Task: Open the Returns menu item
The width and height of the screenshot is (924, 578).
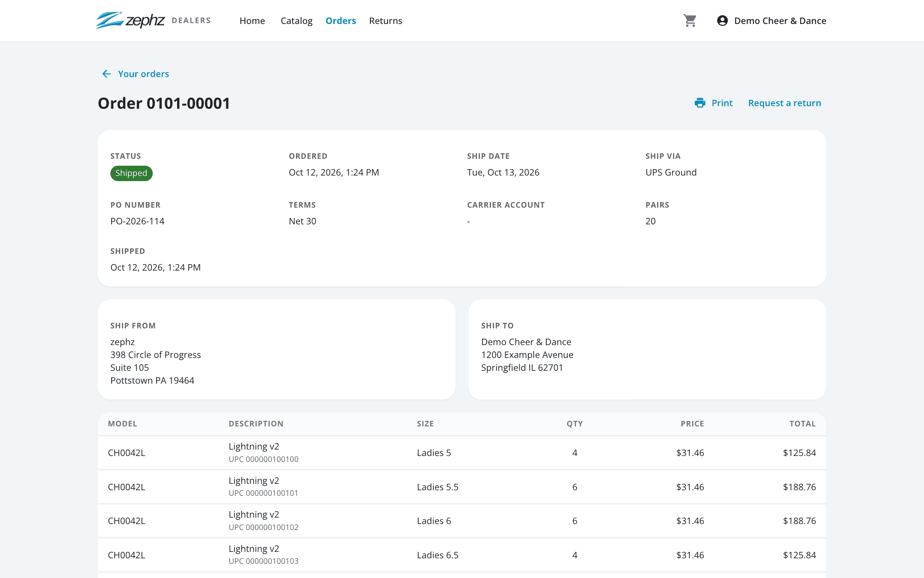Action: [386, 21]
